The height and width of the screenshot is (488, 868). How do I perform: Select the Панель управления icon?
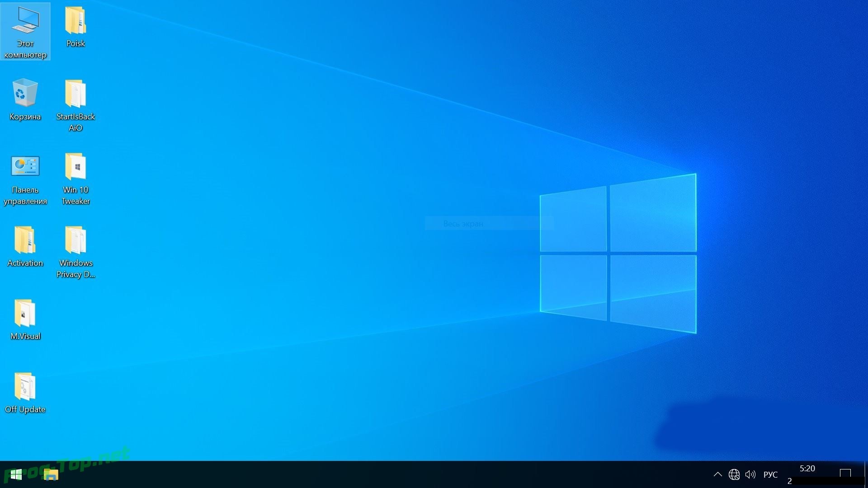pos(25,179)
